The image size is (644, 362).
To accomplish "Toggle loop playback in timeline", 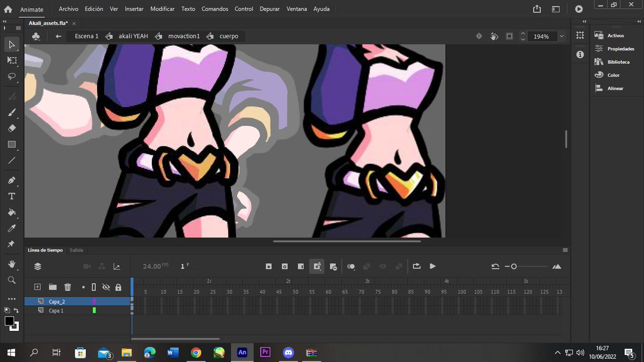I will tap(416, 267).
